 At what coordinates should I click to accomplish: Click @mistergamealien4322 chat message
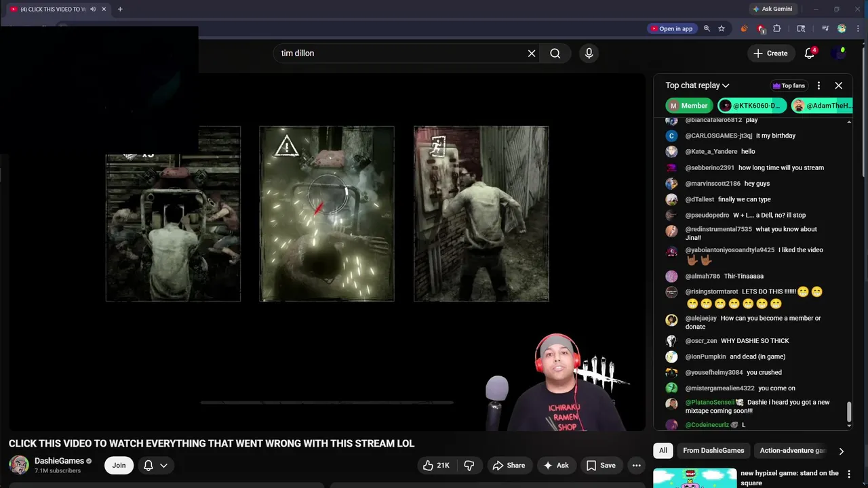[x=776, y=388]
